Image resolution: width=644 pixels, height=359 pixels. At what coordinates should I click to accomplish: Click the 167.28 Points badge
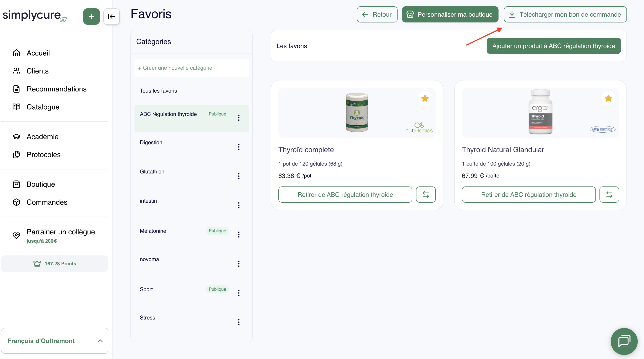tap(54, 264)
